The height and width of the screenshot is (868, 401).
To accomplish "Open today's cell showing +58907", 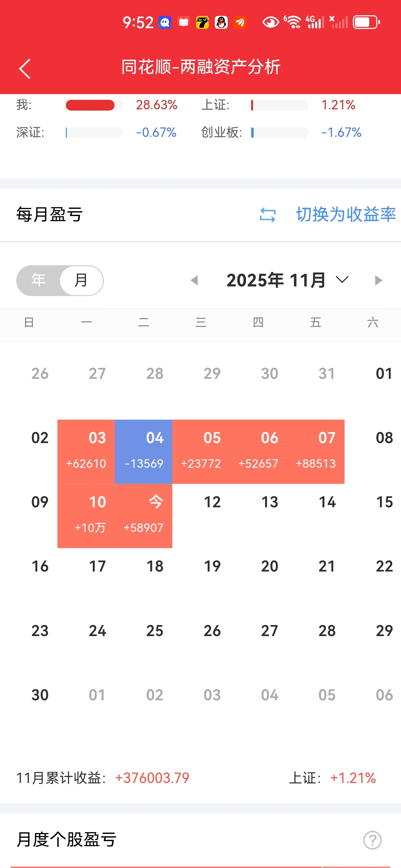I will (x=143, y=515).
